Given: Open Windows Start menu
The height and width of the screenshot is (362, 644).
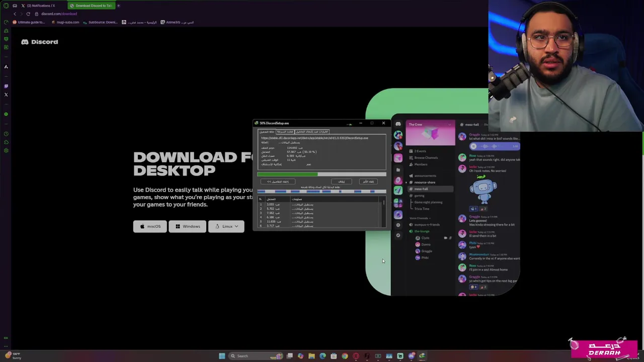Looking at the screenshot, I should (x=222, y=356).
